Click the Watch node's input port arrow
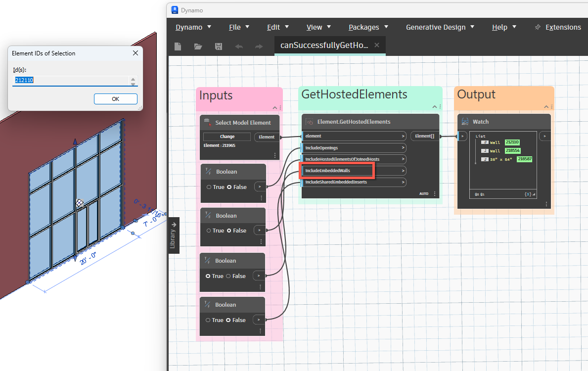The width and height of the screenshot is (588, 371). click(x=462, y=136)
